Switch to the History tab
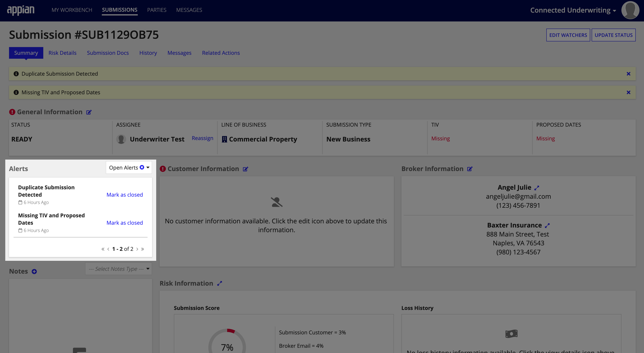The image size is (644, 353). click(148, 53)
